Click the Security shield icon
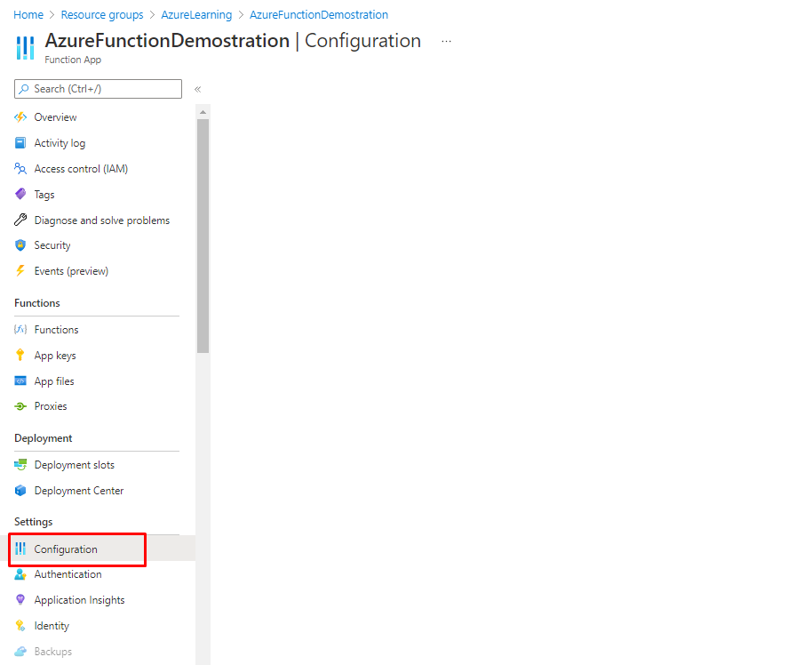812x665 pixels. click(x=20, y=245)
